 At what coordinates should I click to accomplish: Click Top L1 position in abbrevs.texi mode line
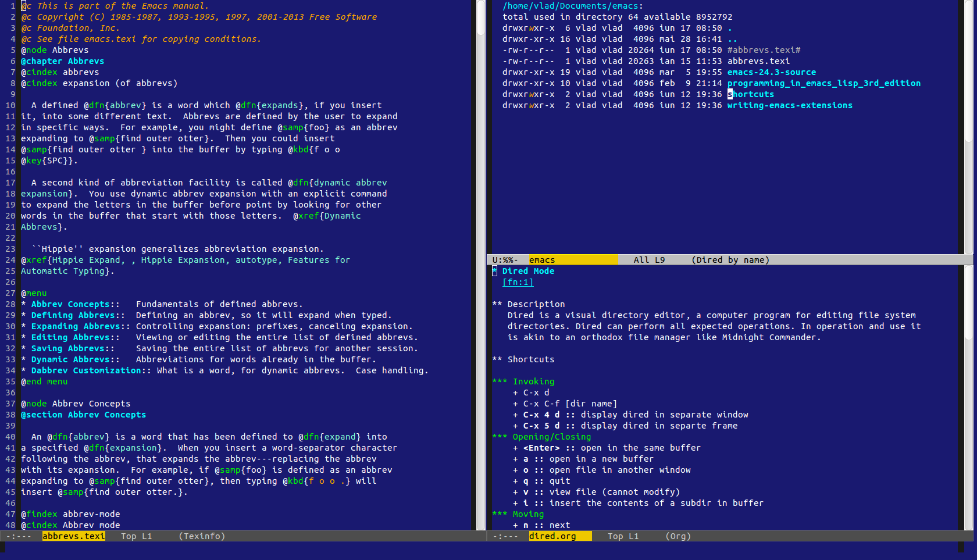pos(137,536)
